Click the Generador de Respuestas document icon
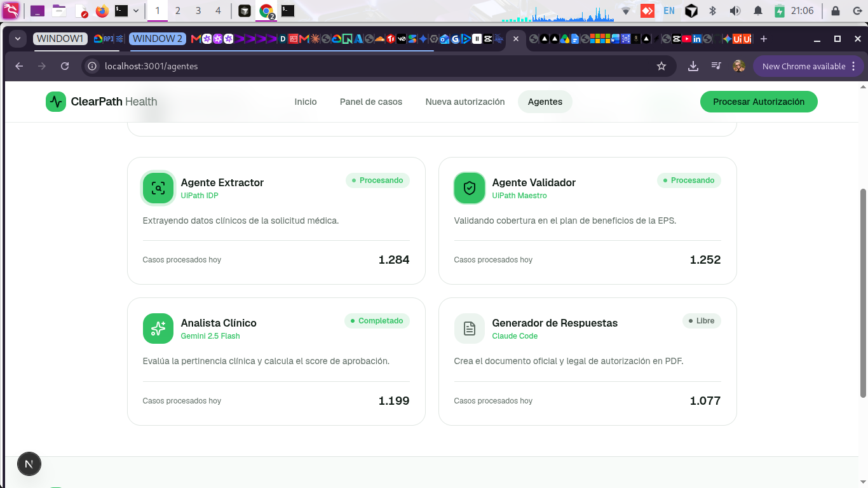 (x=470, y=329)
